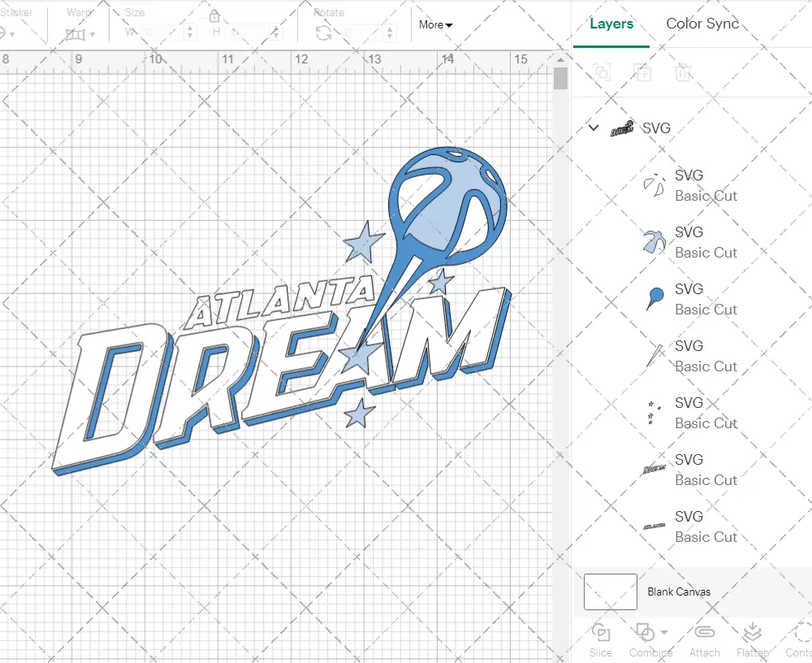Click the Combine tool icon
Image resolution: width=812 pixels, height=663 pixels.
[645, 633]
